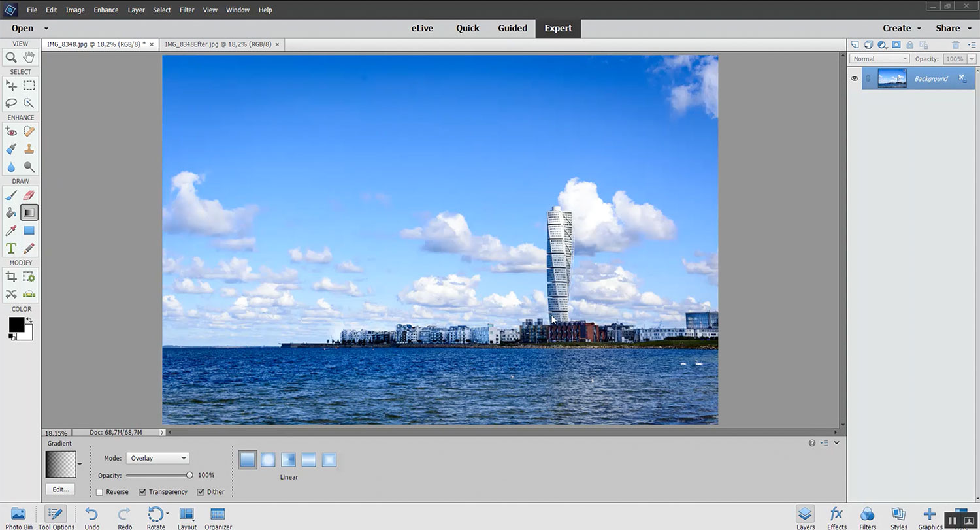Select the Crop tool
Screen dimensions: 980x530
click(x=11, y=276)
